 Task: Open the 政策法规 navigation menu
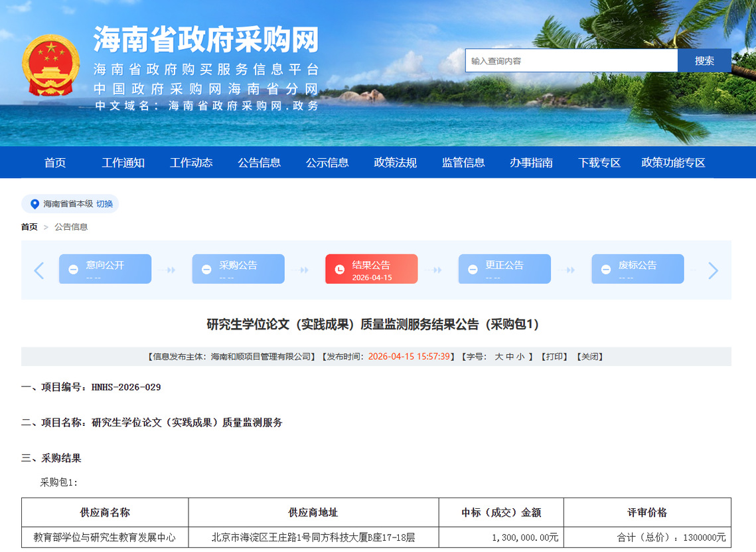pyautogui.click(x=395, y=163)
